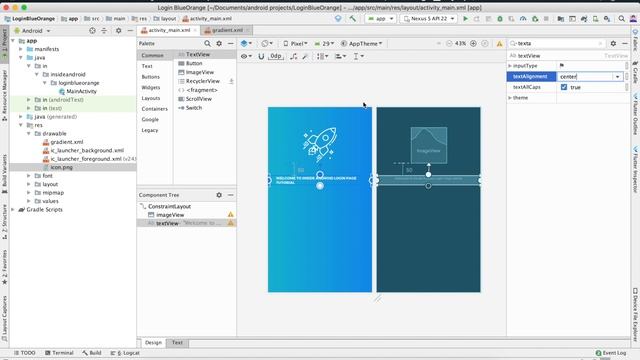
Task: Click the Search Everywhere magnifier in toolbar
Action: point(621,19)
